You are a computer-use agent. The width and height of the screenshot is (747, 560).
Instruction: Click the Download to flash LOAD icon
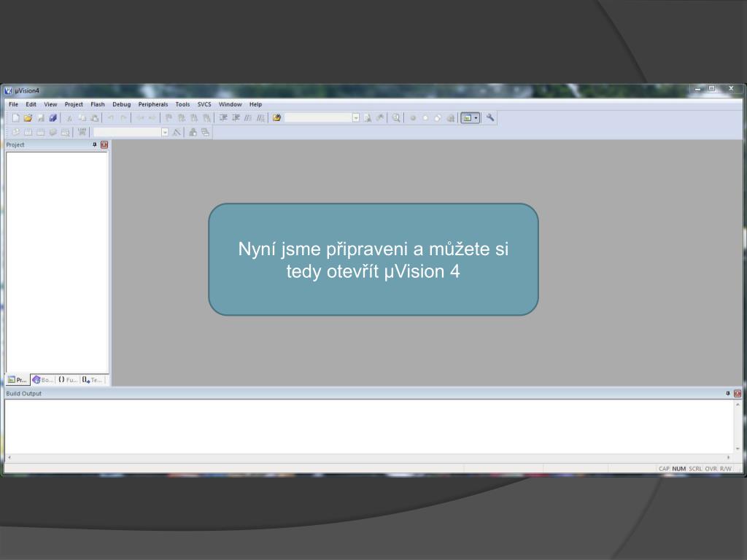click(x=82, y=133)
